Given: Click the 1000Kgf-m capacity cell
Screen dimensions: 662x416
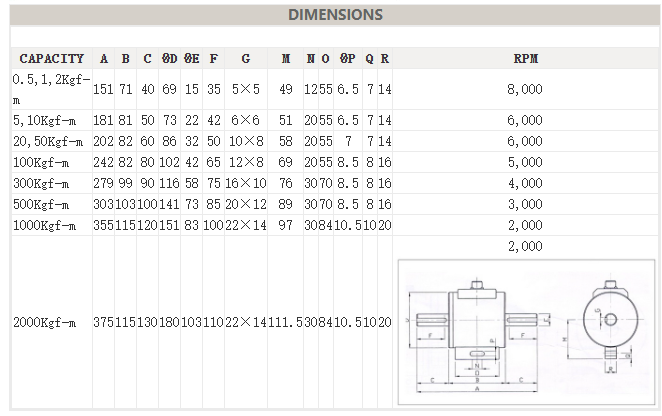Looking at the screenshot, I should tap(44, 225).
